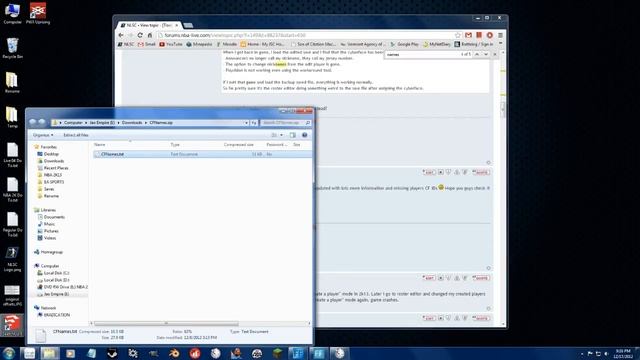Click Extract all files in Explorer toolbar

[x=76, y=135]
